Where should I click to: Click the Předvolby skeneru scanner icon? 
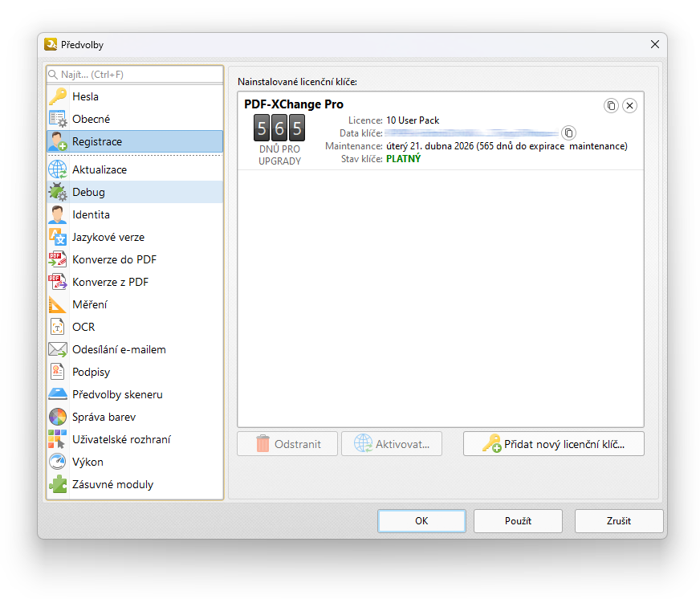pyautogui.click(x=58, y=394)
